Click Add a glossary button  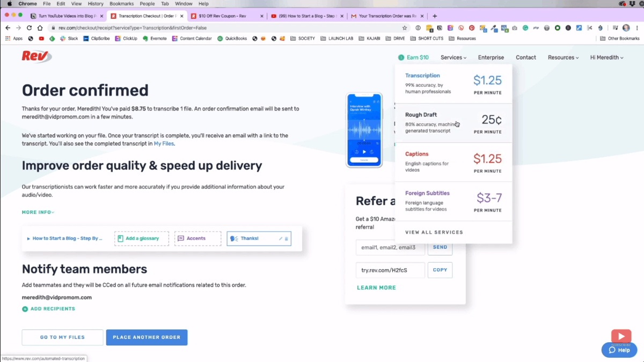tap(142, 239)
